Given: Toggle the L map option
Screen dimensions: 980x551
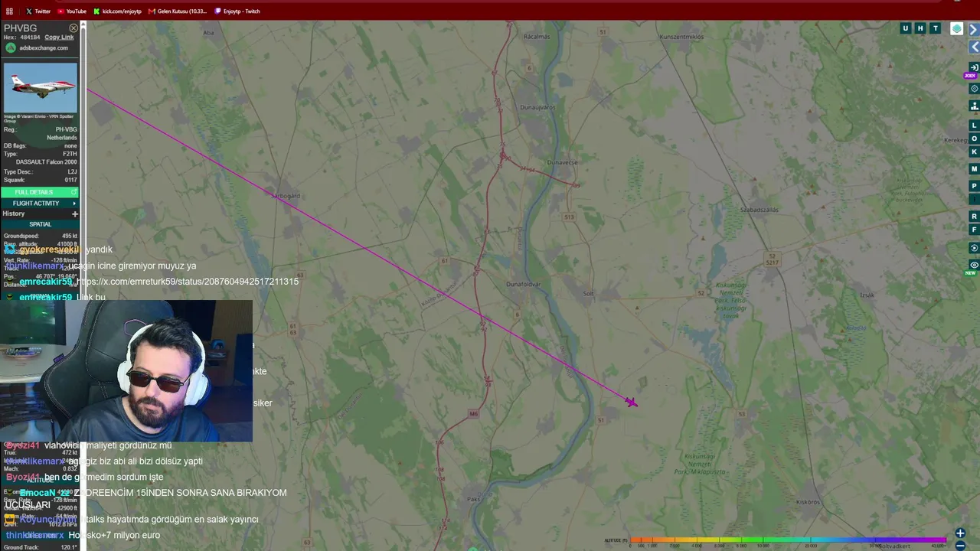Looking at the screenshot, I should [x=974, y=125].
